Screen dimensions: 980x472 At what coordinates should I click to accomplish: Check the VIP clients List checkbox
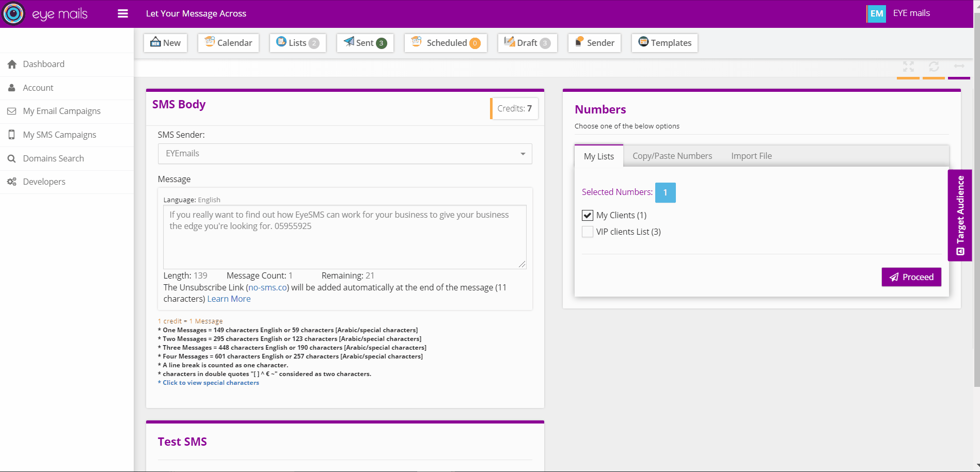pos(588,232)
